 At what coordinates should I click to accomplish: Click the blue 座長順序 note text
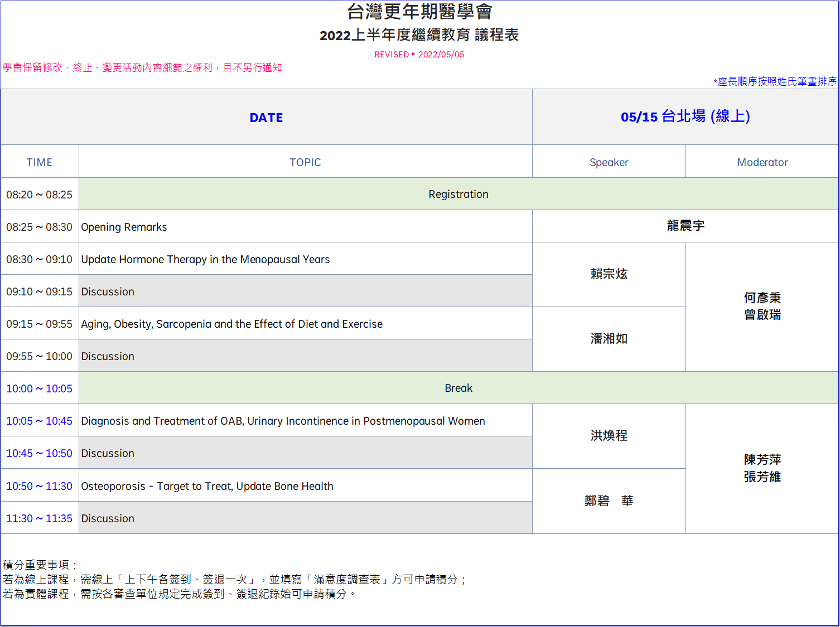[775, 81]
